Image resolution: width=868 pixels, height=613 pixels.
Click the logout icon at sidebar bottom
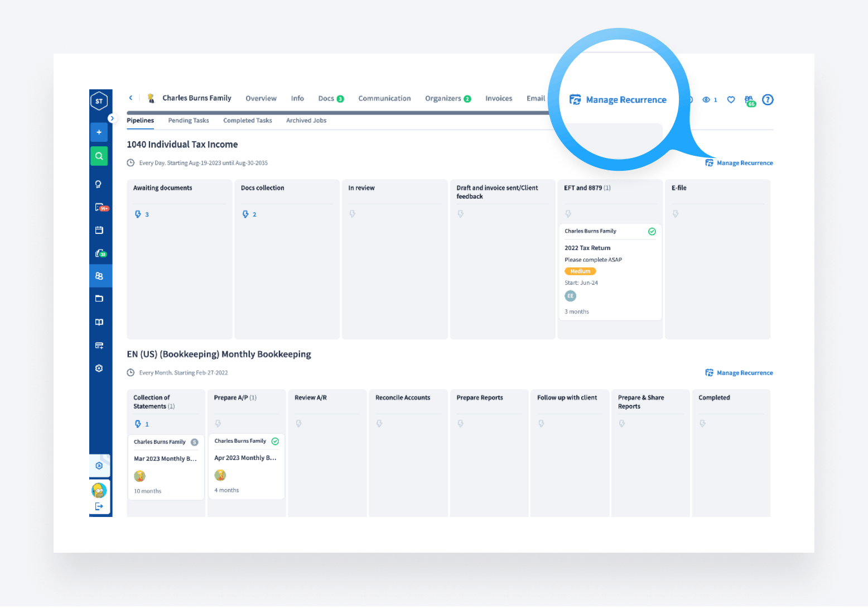[99, 506]
